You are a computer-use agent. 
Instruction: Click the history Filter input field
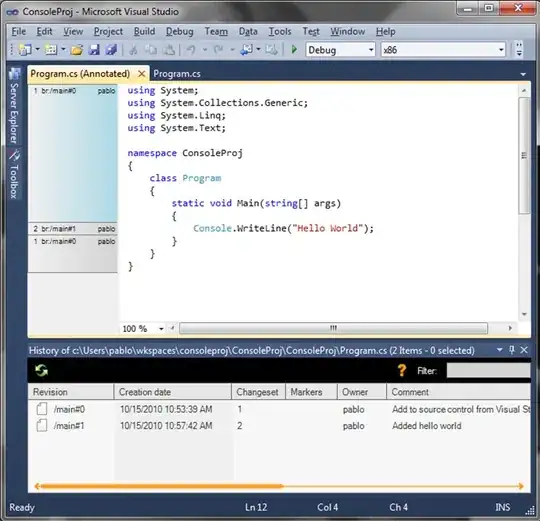pos(488,371)
